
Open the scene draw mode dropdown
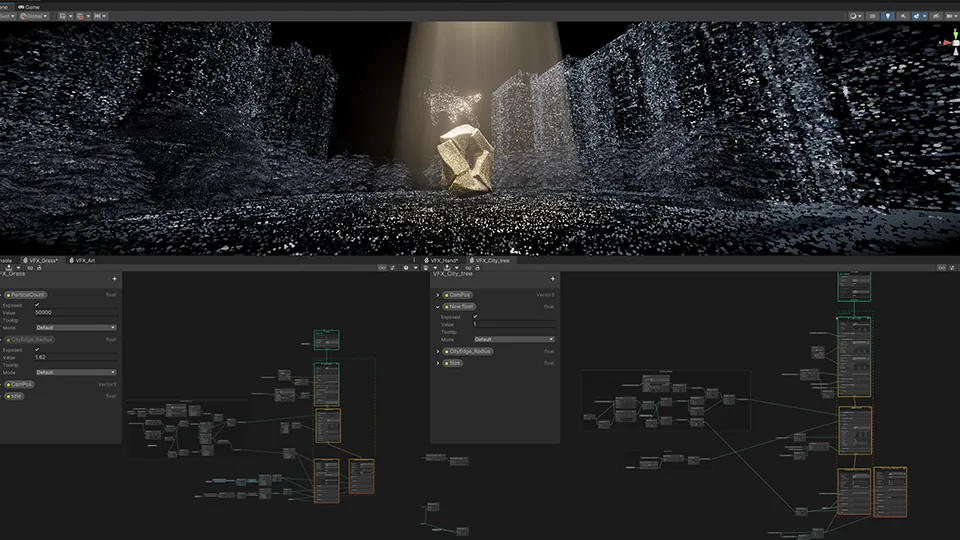pos(855,16)
